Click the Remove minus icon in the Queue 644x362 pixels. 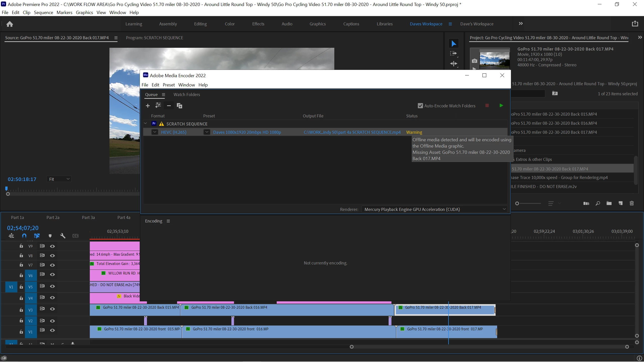tap(169, 106)
